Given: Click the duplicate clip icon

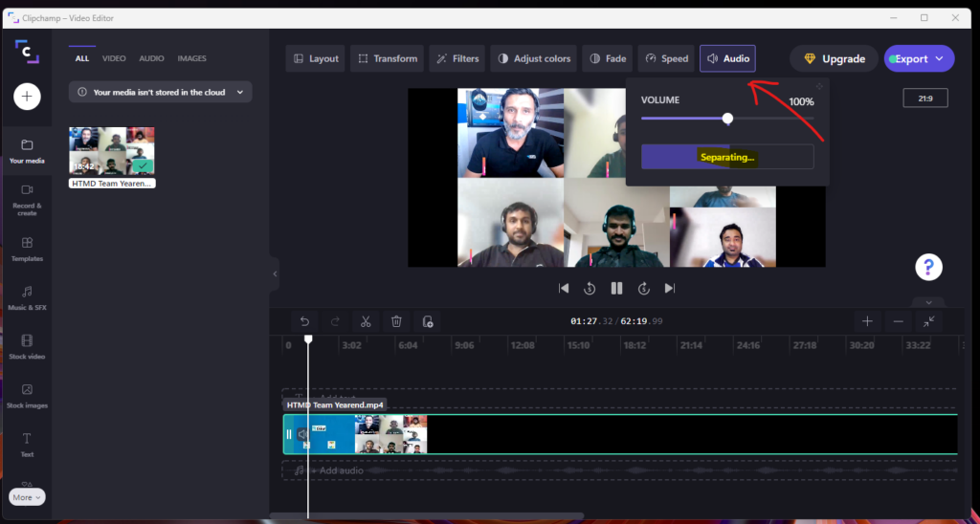Looking at the screenshot, I should click(428, 322).
